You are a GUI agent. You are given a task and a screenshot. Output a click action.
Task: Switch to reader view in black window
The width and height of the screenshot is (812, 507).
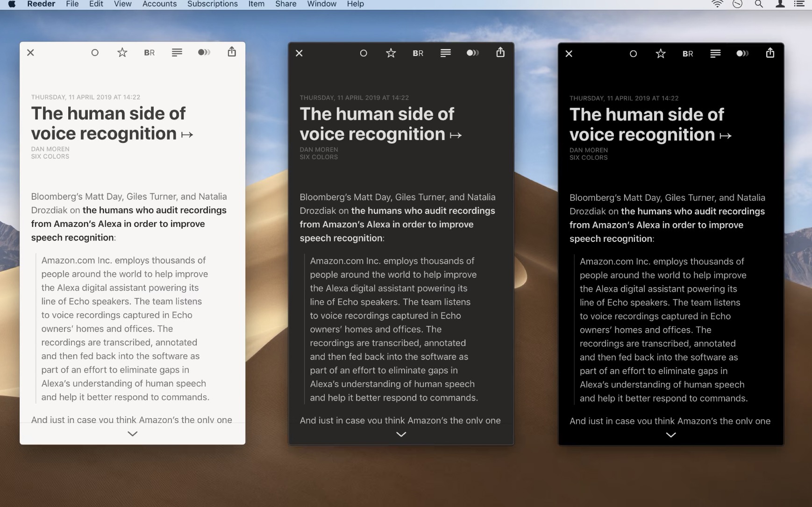point(715,54)
